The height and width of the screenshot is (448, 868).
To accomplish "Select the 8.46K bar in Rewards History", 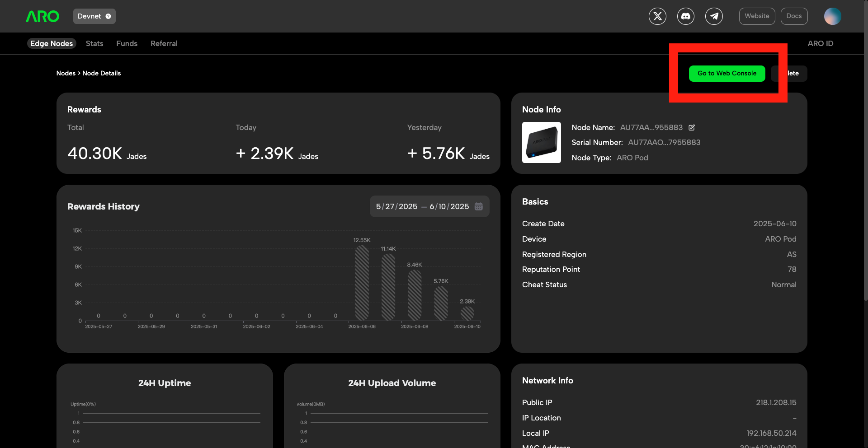I will click(415, 295).
